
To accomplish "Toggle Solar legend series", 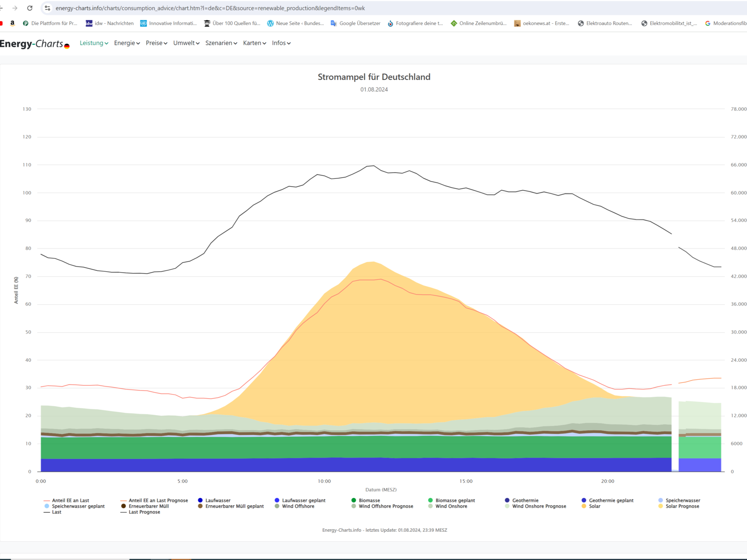I will 591,506.
